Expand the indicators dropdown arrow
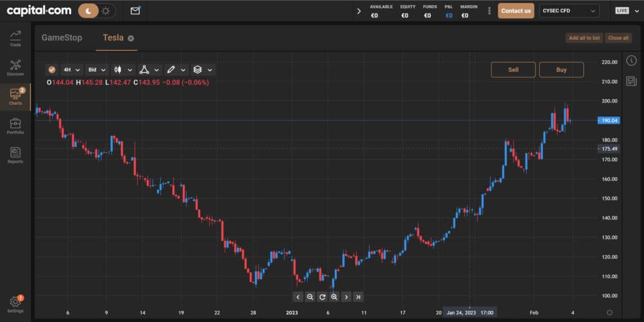The image size is (644, 322). 156,70
